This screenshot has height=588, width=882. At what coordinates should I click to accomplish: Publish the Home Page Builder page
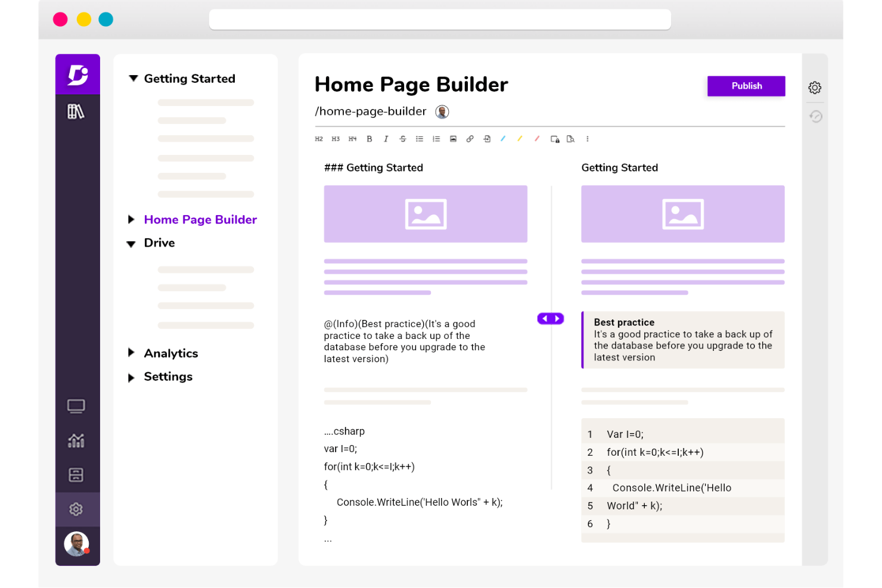(x=746, y=86)
